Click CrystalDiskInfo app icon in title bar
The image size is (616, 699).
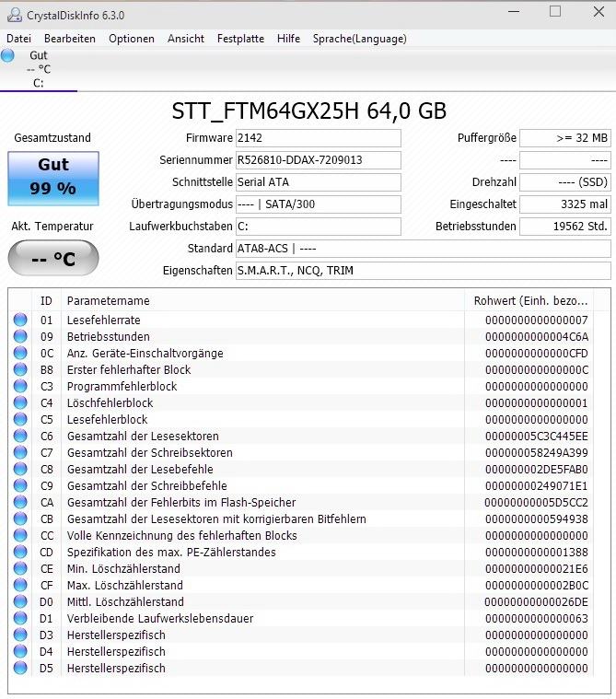pos(14,15)
